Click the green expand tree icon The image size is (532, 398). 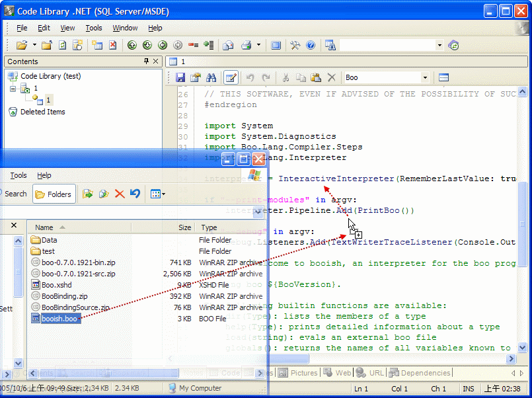(209, 45)
